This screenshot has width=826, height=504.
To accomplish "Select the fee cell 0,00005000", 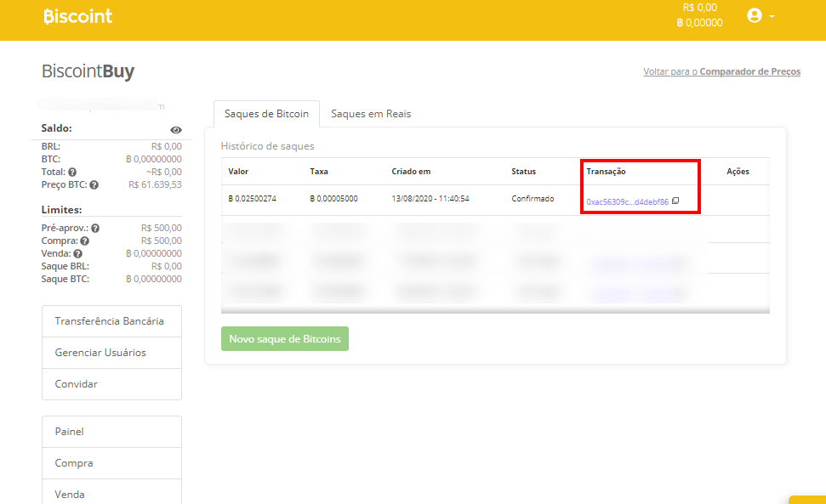I will tap(333, 199).
